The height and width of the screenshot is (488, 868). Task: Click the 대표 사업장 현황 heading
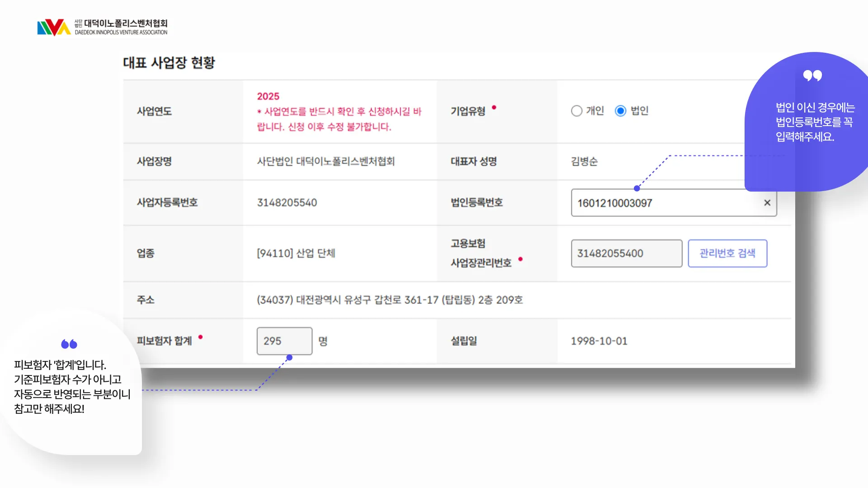click(x=169, y=63)
